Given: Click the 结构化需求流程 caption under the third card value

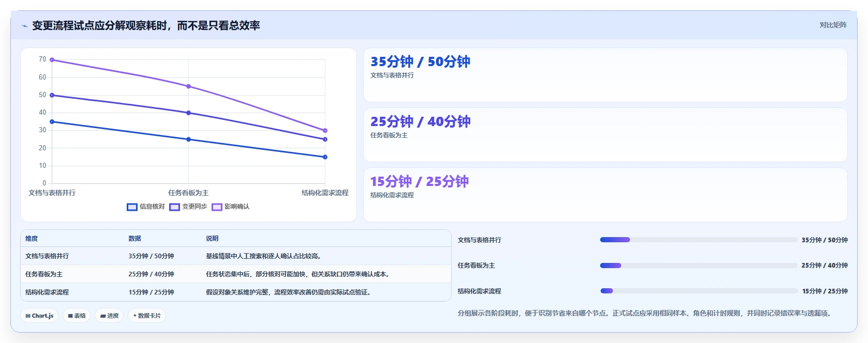Looking at the screenshot, I should tap(392, 195).
